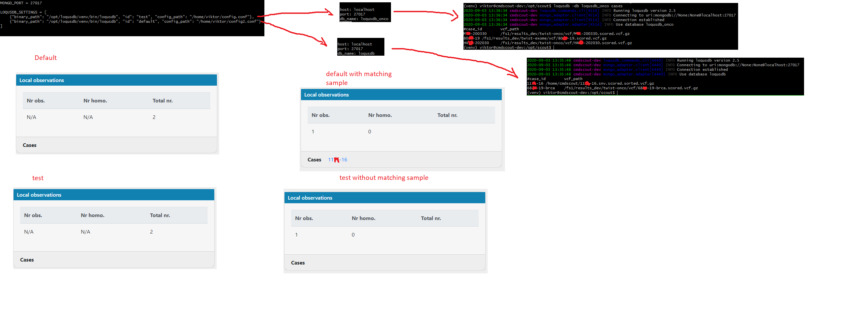868x336 pixels.
Task: Select 'Cases' label in 'test without matching sample' panel
Action: 298,263
